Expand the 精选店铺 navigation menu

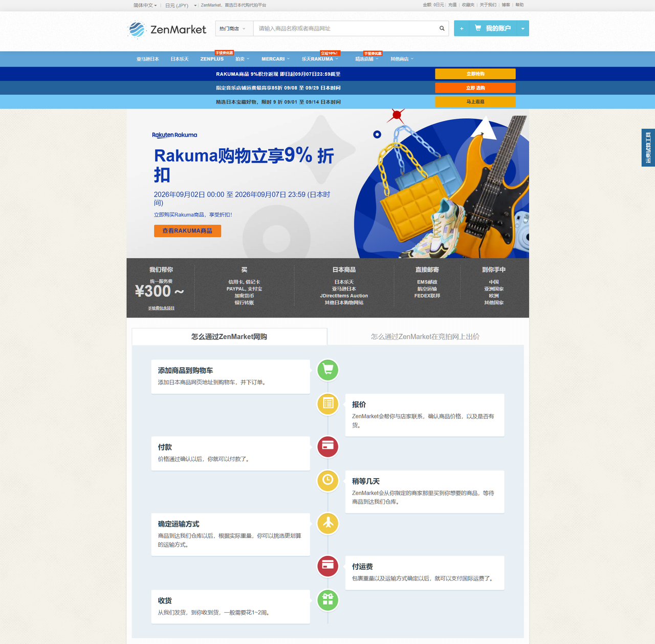pyautogui.click(x=367, y=59)
